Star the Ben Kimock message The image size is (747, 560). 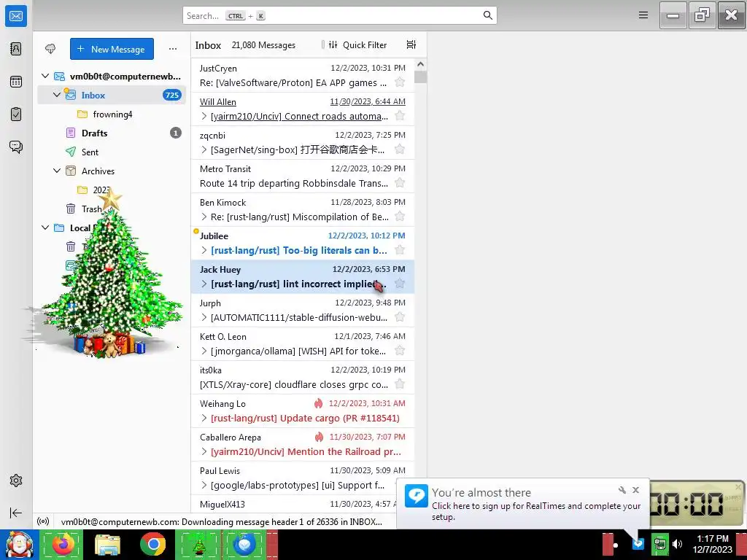pyautogui.click(x=400, y=217)
